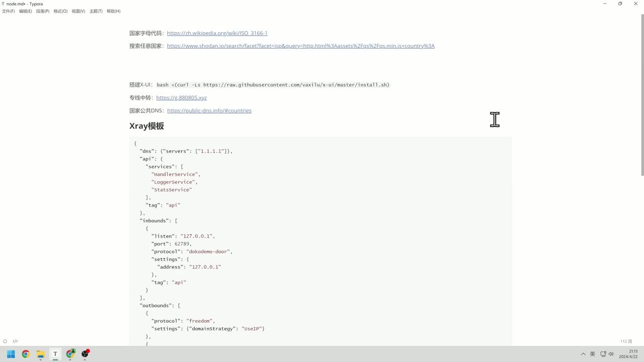Click the network tray icon
The image size is (644, 362).
[x=603, y=354]
